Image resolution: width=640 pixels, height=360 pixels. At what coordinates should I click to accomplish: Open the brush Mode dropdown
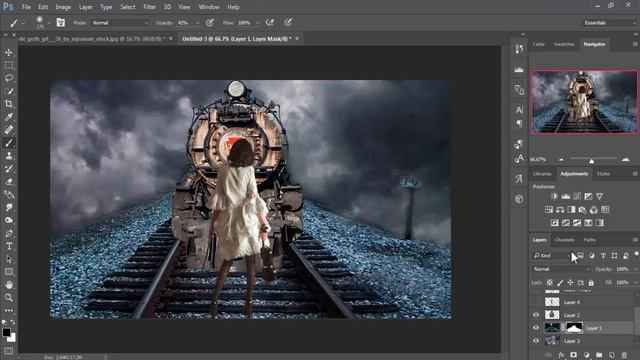click(120, 23)
